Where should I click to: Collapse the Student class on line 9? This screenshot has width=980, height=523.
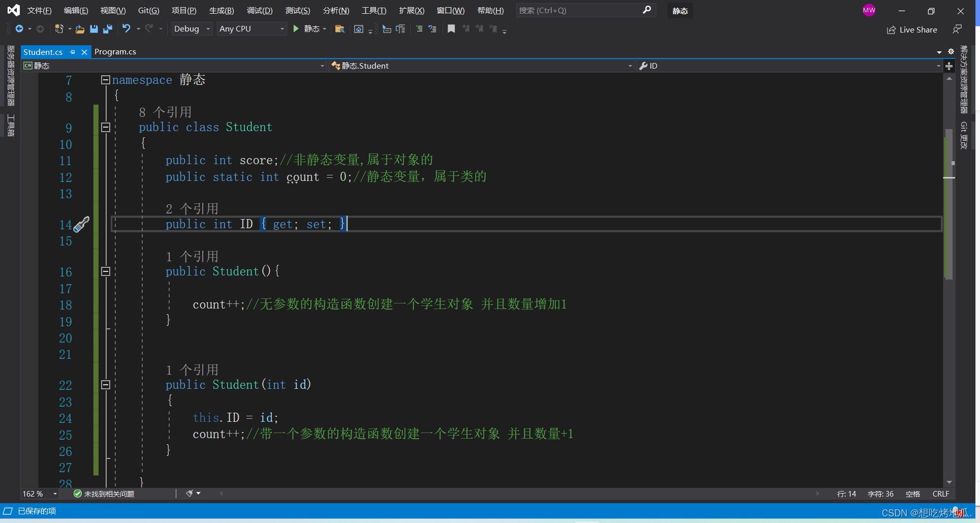pos(106,127)
